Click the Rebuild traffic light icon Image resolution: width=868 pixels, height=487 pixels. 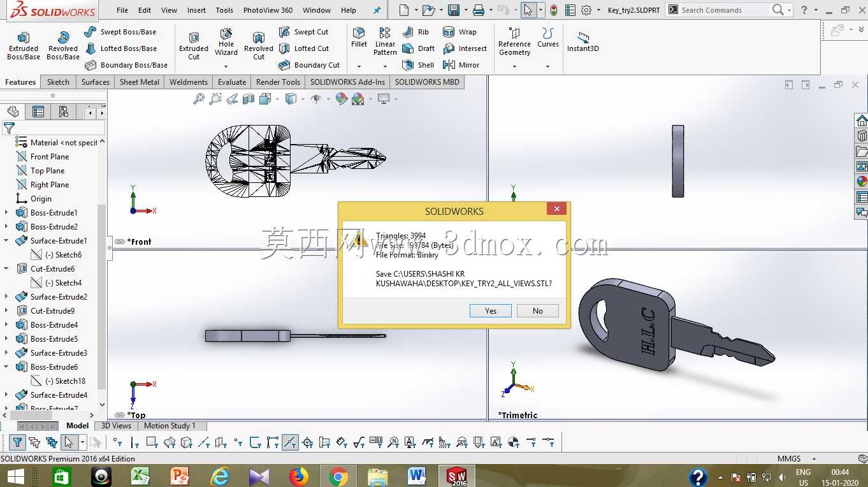pyautogui.click(x=554, y=10)
